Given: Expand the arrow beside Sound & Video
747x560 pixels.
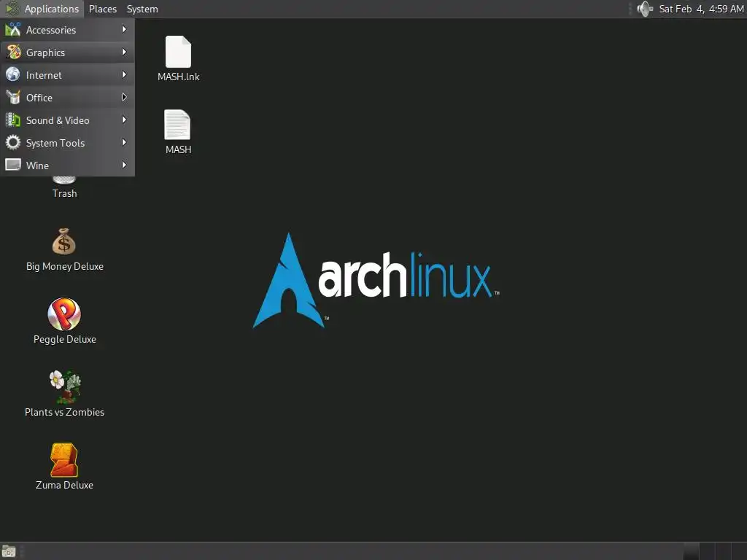Looking at the screenshot, I should (x=124, y=120).
